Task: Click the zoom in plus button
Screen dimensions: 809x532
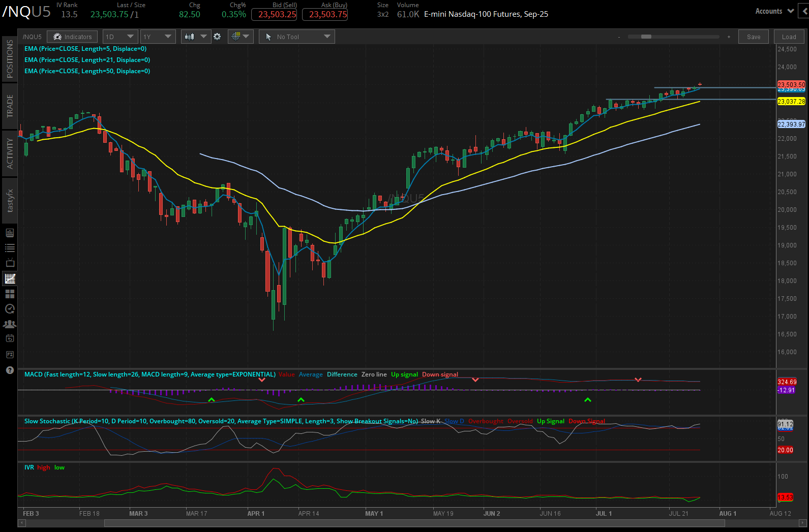Action: click(x=729, y=37)
